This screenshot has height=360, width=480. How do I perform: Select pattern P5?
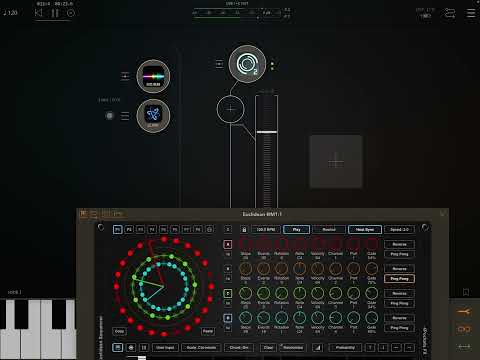(x=163, y=229)
